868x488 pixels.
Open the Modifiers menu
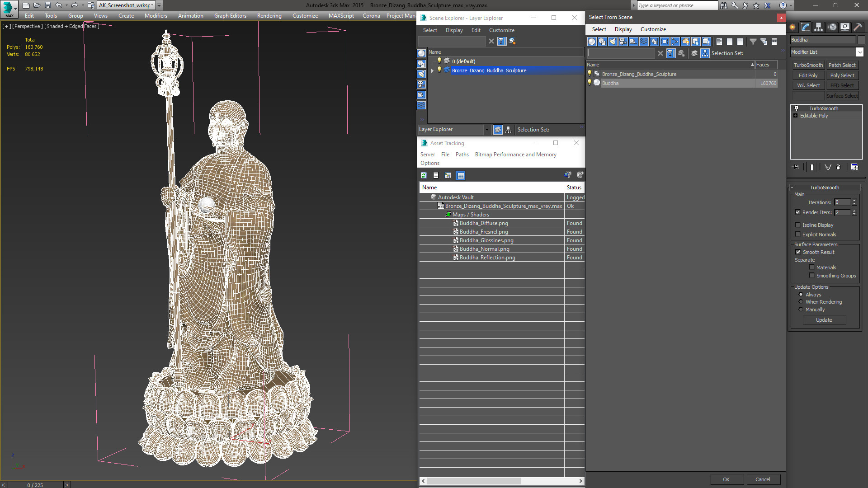[156, 16]
